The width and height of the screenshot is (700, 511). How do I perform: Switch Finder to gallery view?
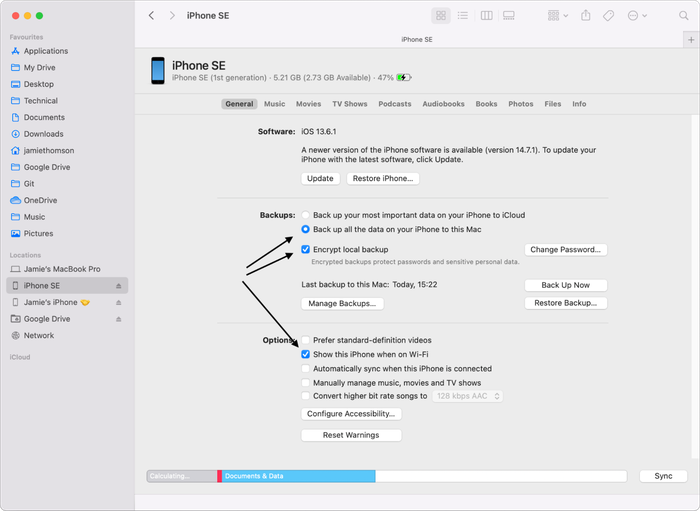pos(509,16)
